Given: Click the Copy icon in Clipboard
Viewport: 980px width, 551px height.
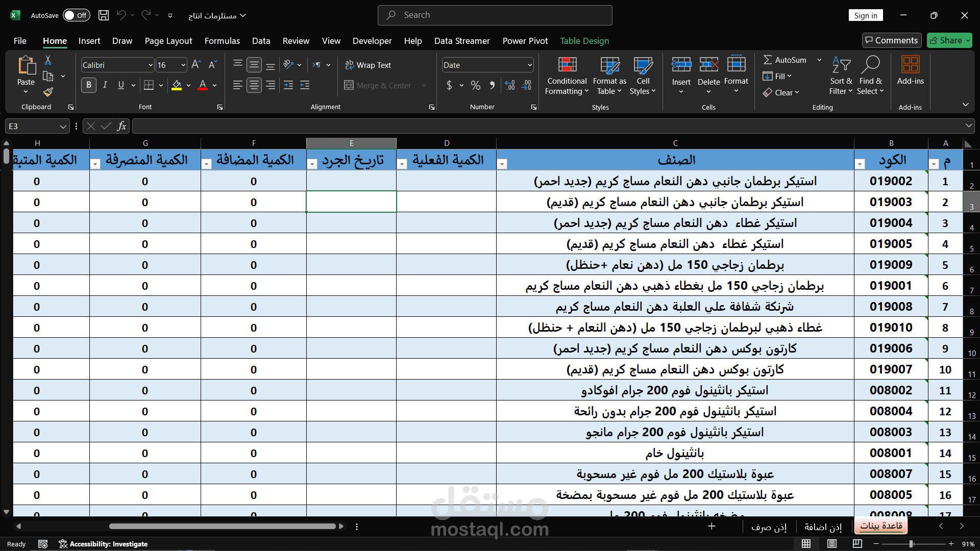Looking at the screenshot, I should (x=48, y=76).
